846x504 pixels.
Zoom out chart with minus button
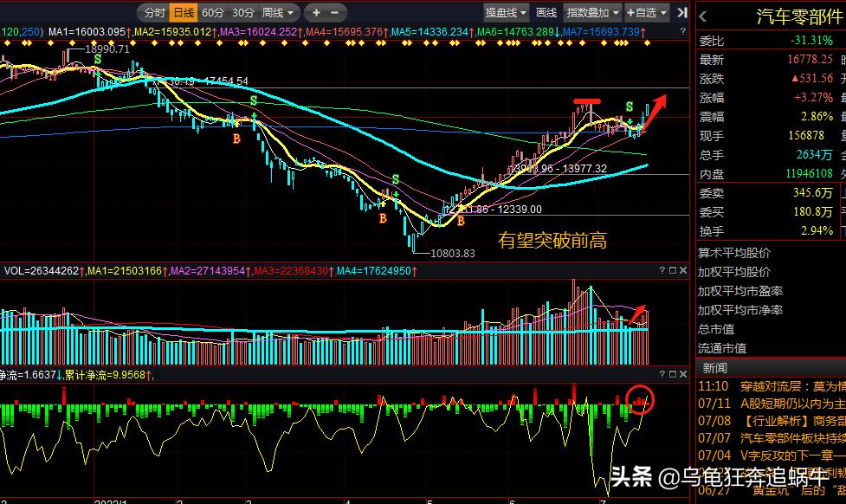click(x=335, y=12)
